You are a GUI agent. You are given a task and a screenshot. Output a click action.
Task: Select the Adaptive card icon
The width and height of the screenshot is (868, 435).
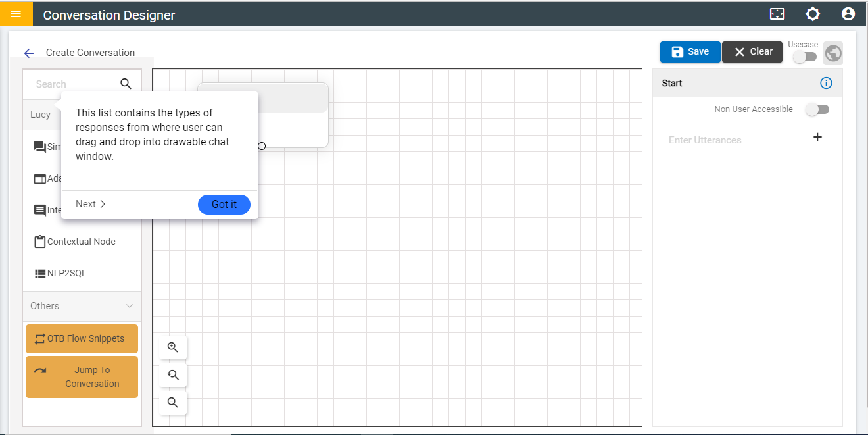click(40, 179)
